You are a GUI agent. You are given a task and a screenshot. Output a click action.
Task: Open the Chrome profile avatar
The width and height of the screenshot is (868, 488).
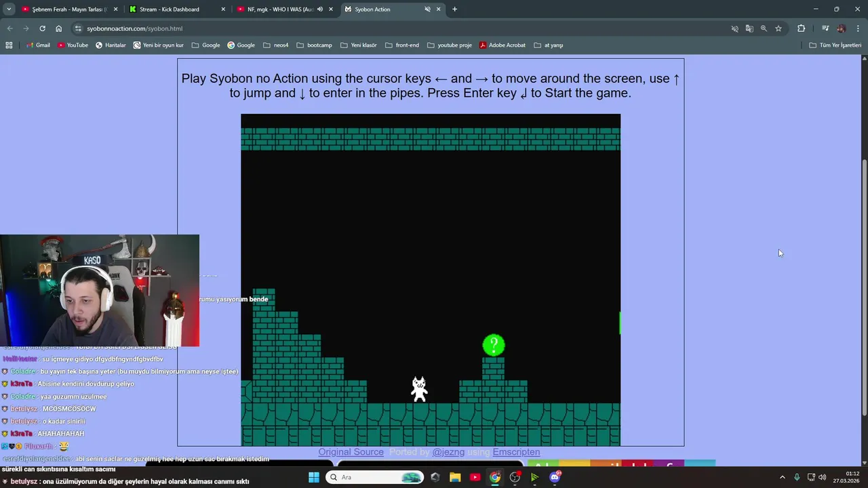(842, 28)
